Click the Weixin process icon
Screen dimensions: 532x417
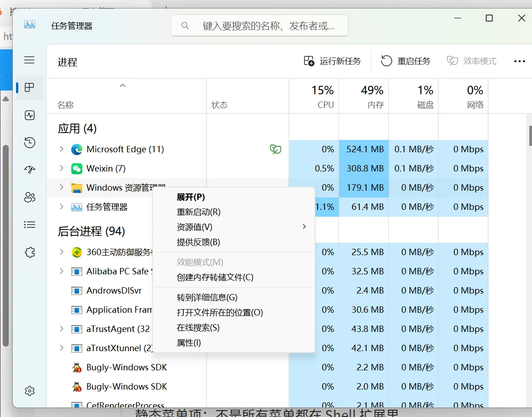click(x=77, y=169)
